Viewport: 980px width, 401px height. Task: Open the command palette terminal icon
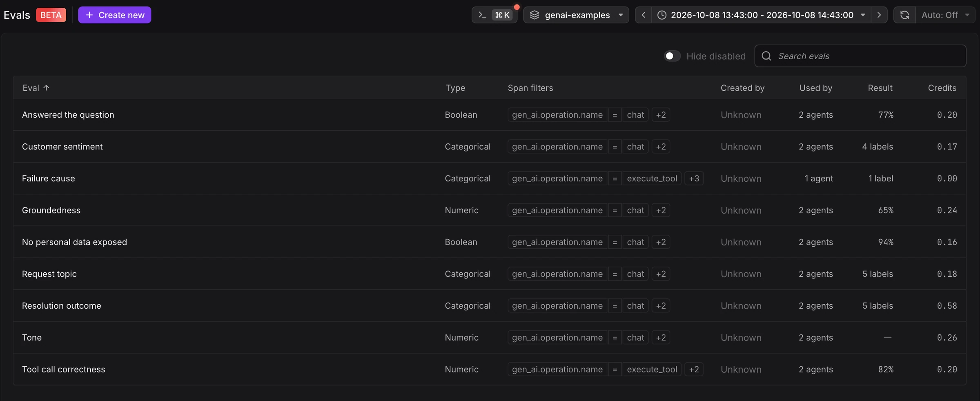482,15
